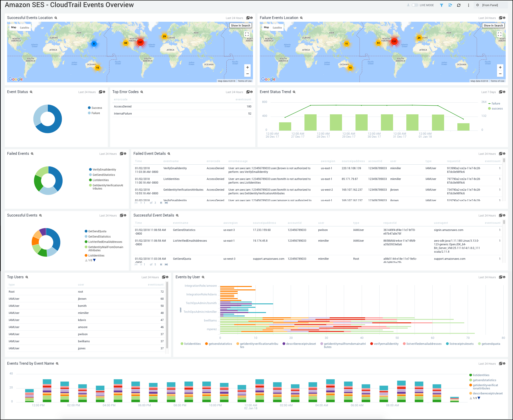
Task: Open the dashboard filter funnel icon
Action: (442, 5)
